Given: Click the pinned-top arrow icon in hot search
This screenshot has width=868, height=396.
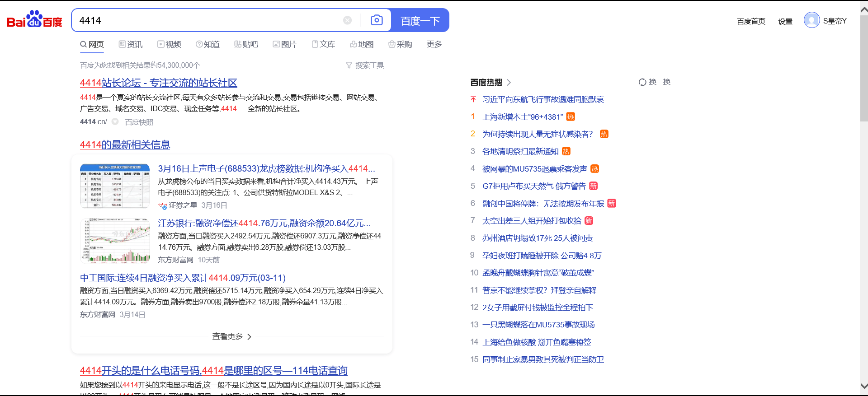Looking at the screenshot, I should pos(473,99).
